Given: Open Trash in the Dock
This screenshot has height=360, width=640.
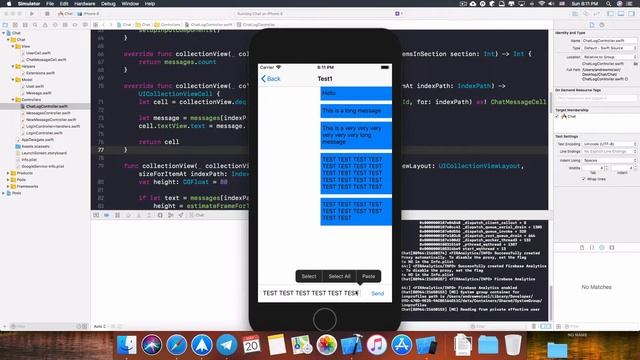Looking at the screenshot, I should pyautogui.click(x=513, y=345).
